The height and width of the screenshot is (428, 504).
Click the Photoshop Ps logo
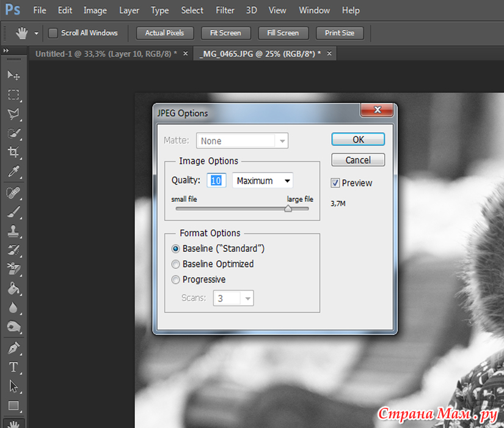[13, 10]
